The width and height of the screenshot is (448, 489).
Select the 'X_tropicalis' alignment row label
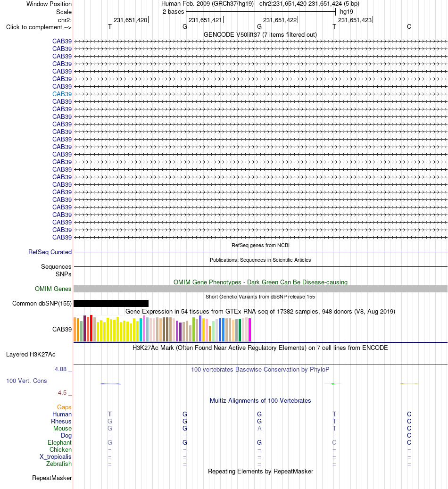click(56, 457)
